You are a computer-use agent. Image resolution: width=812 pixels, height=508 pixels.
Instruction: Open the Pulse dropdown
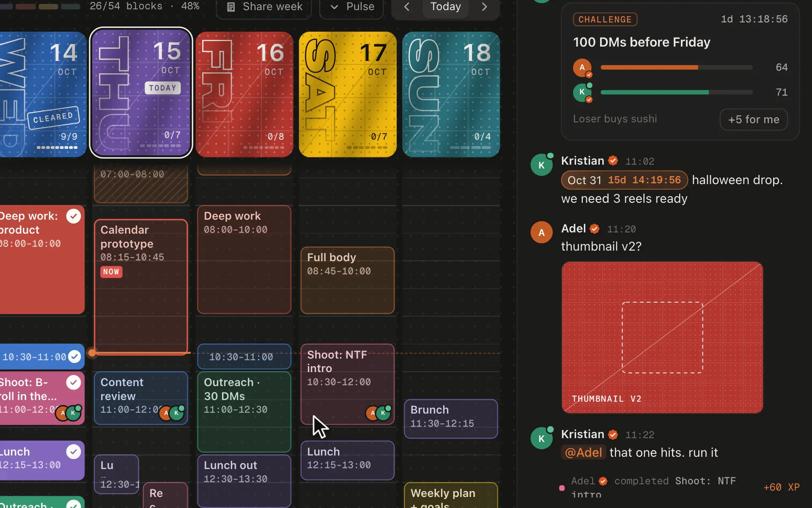click(351, 7)
